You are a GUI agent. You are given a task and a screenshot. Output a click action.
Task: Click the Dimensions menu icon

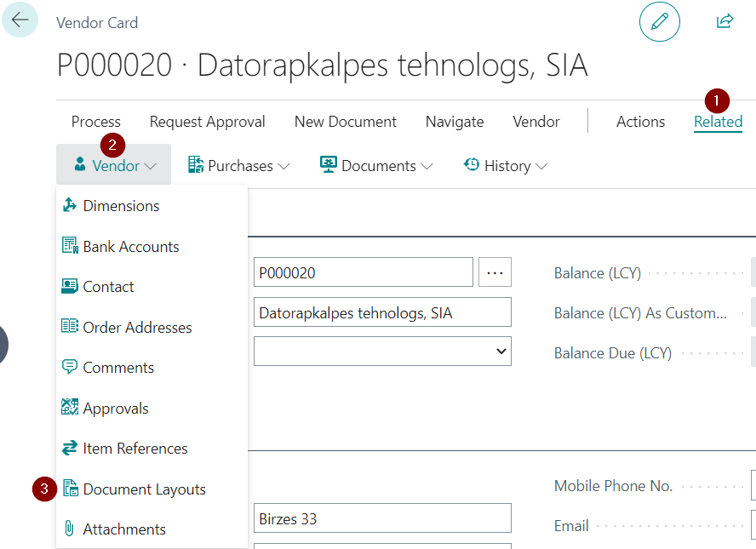(x=70, y=205)
